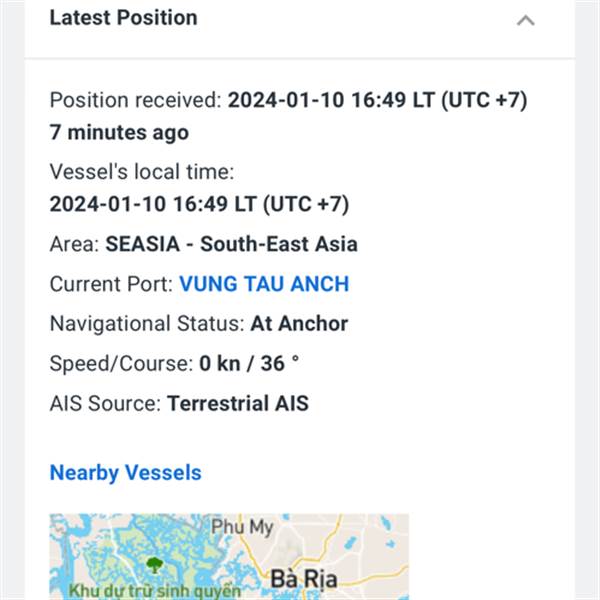Viewport: 600px width, 600px height.
Task: Click the Latest Position header title
Action: click(124, 18)
